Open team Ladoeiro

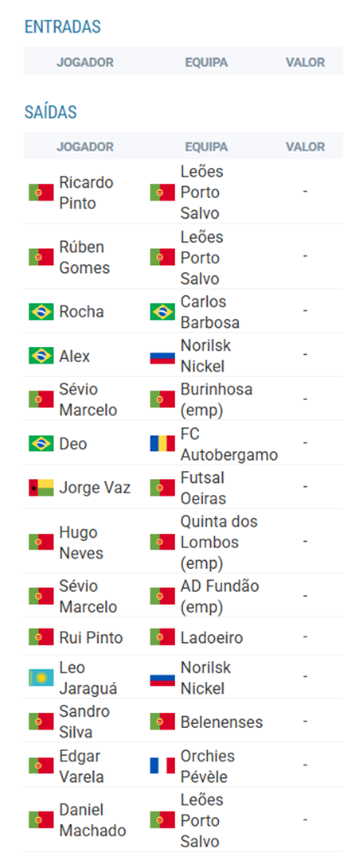coord(212,638)
